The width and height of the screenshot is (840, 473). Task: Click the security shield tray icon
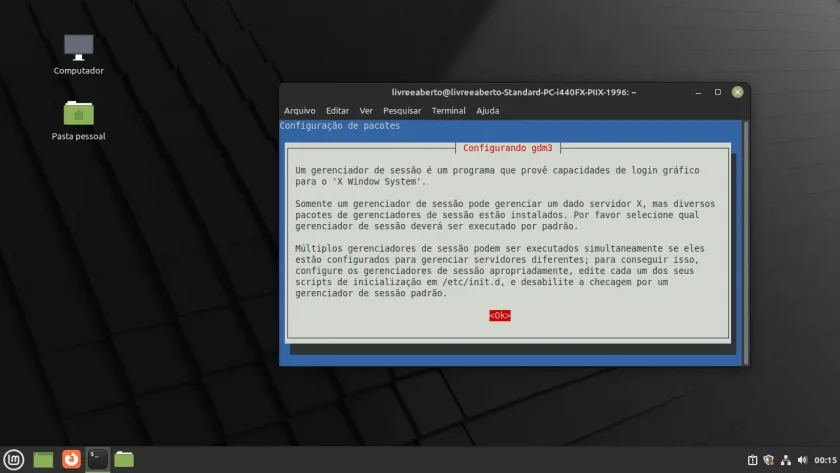(769, 460)
